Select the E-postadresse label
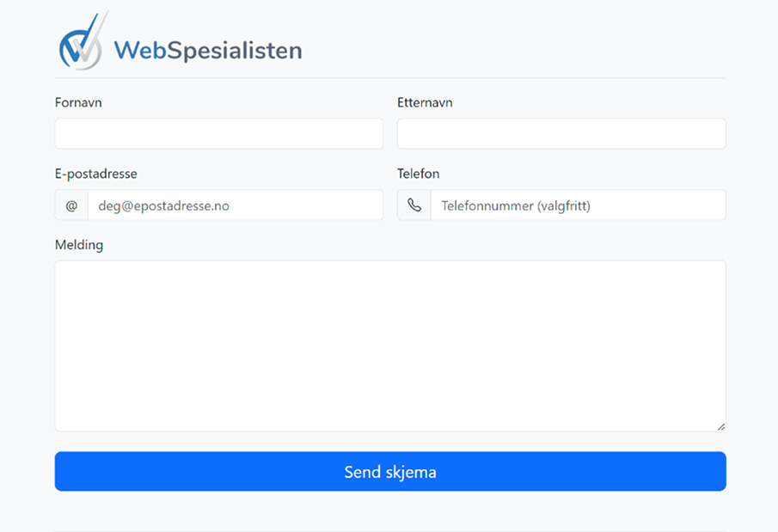Image resolution: width=778 pixels, height=532 pixels. tap(95, 174)
